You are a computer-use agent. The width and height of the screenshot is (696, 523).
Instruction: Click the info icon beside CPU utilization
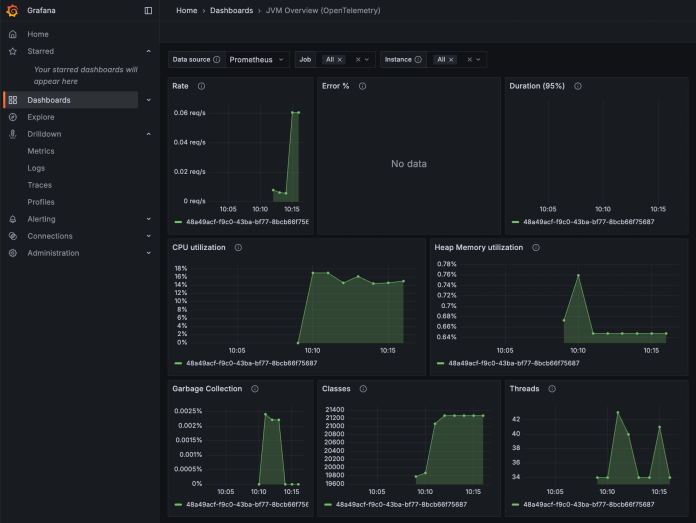[236, 247]
